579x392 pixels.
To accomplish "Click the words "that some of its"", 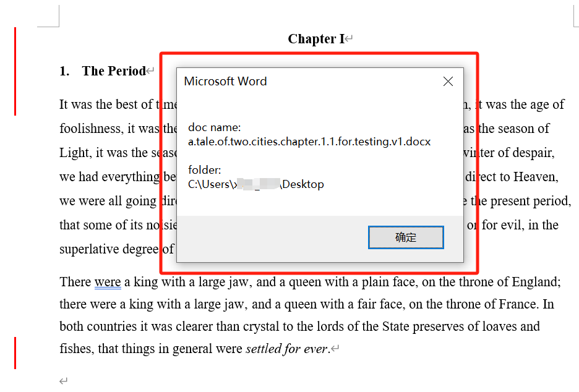I will 101,225.
